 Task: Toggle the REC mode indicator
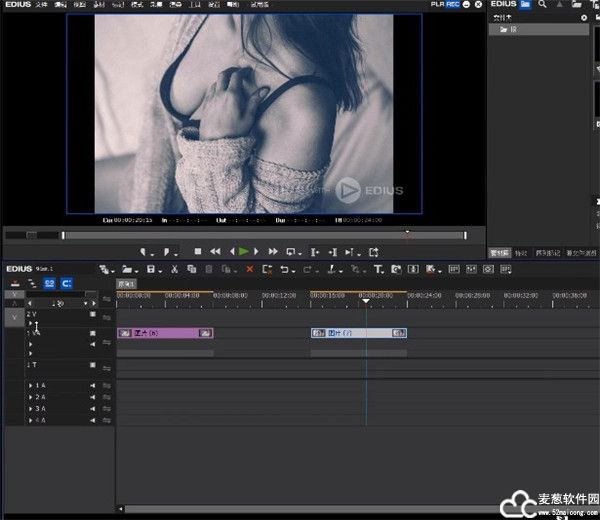tap(452, 5)
